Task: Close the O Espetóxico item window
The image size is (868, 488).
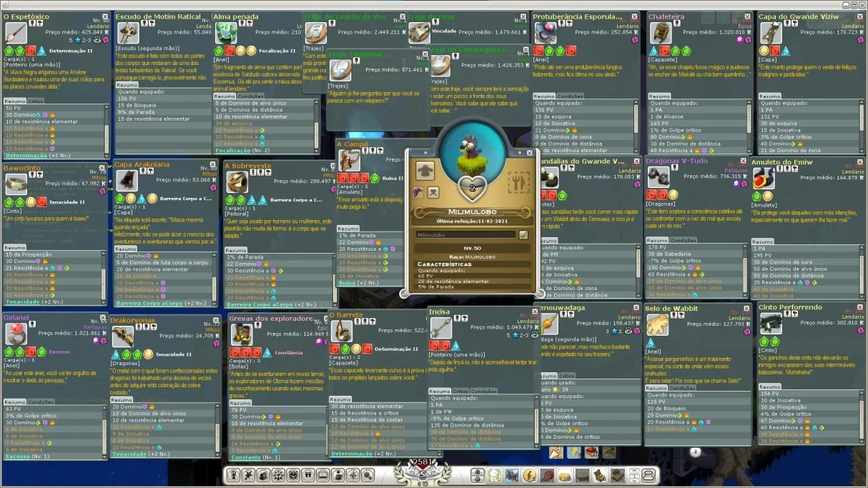Action: [x=105, y=17]
